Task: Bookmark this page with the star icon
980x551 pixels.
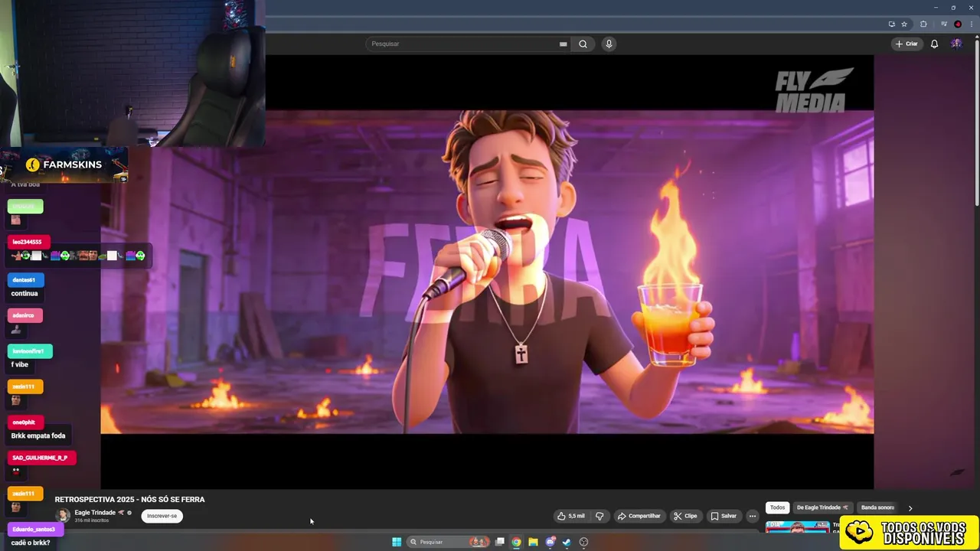Action: point(904,24)
